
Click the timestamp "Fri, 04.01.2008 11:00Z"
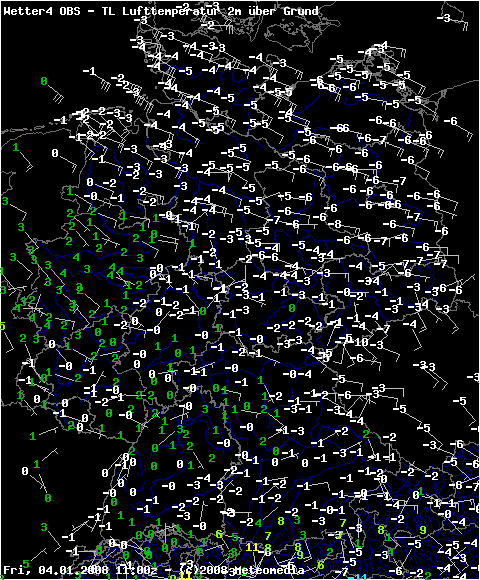point(80,570)
